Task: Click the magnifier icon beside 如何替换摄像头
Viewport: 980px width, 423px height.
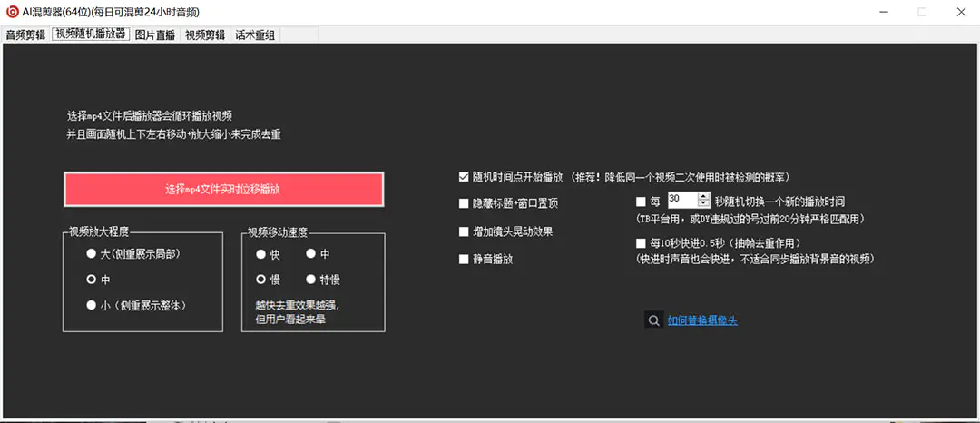Action: [652, 320]
